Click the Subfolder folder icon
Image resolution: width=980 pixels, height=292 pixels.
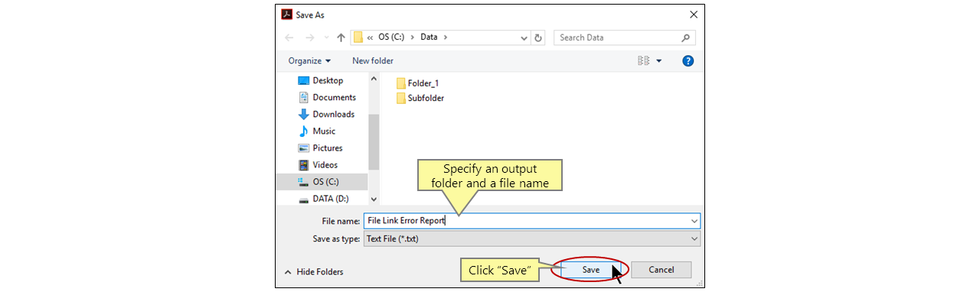point(400,98)
